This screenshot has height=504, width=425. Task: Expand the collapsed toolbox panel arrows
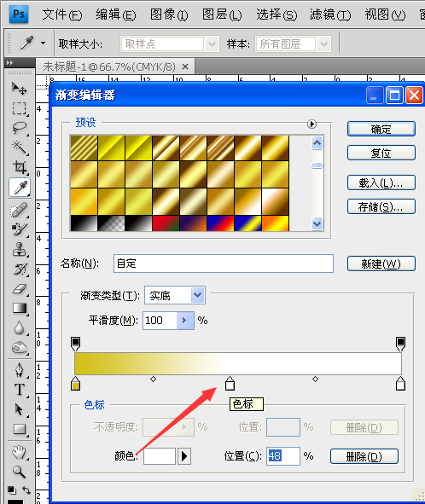(9, 62)
